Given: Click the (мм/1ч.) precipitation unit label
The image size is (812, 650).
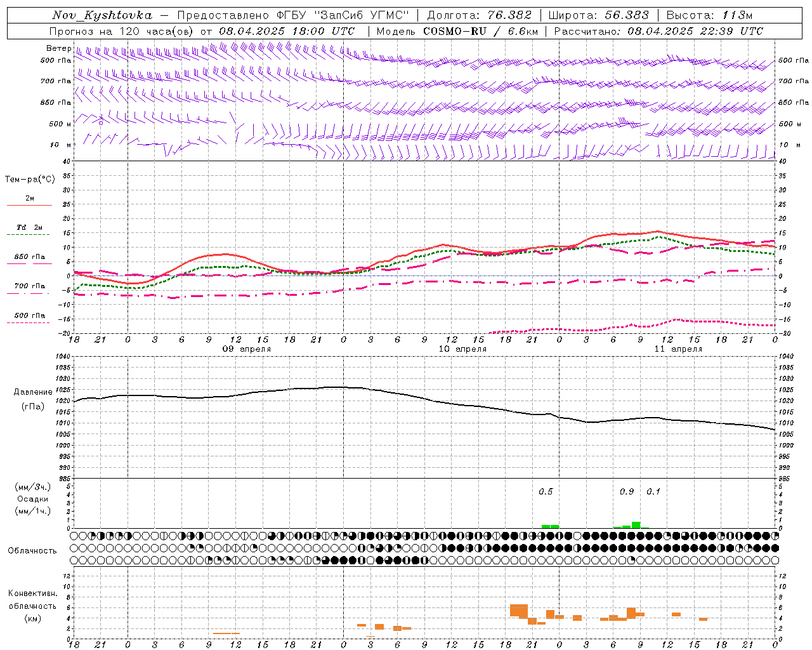Looking at the screenshot, I should point(33,511).
